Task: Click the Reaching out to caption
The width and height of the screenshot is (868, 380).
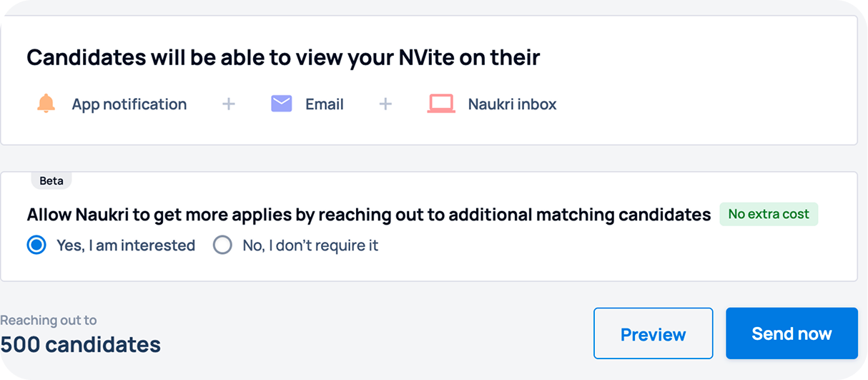Action: pyautogui.click(x=49, y=320)
